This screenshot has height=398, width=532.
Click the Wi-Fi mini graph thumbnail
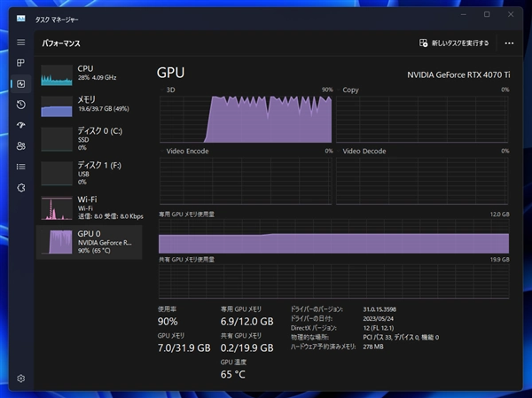point(57,207)
